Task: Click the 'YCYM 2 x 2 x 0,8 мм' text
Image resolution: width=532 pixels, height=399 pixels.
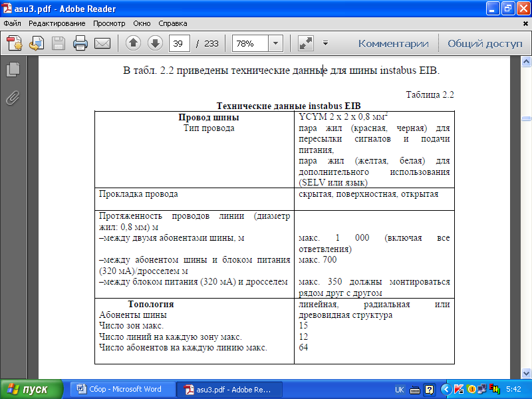Action: pos(343,117)
